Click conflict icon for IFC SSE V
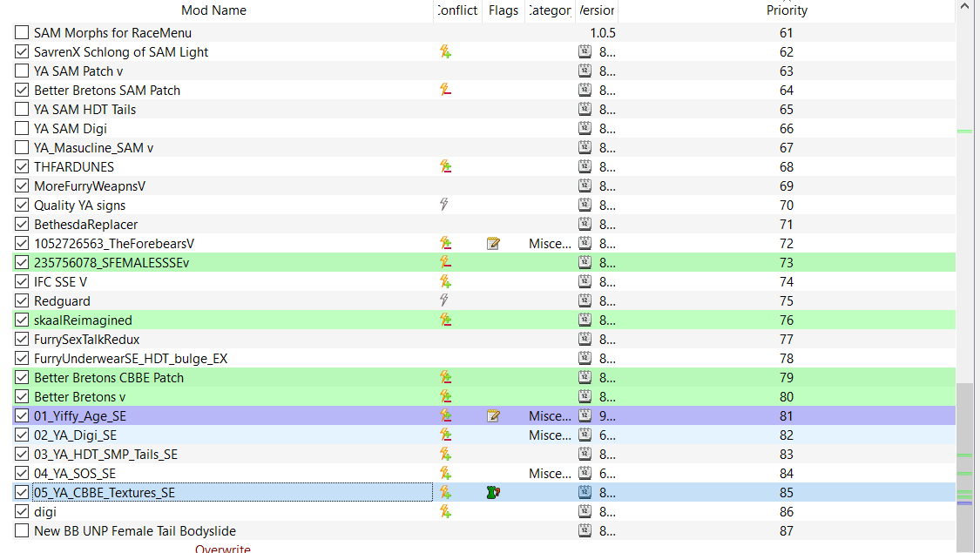 click(x=445, y=282)
